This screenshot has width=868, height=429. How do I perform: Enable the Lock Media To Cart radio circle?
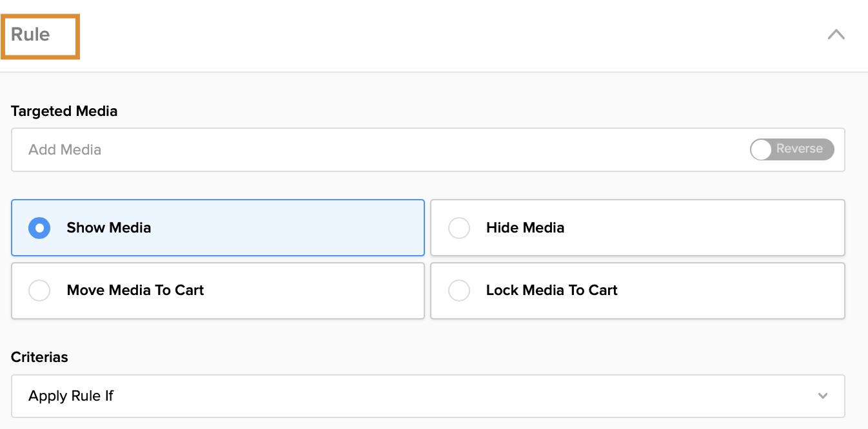tap(459, 291)
